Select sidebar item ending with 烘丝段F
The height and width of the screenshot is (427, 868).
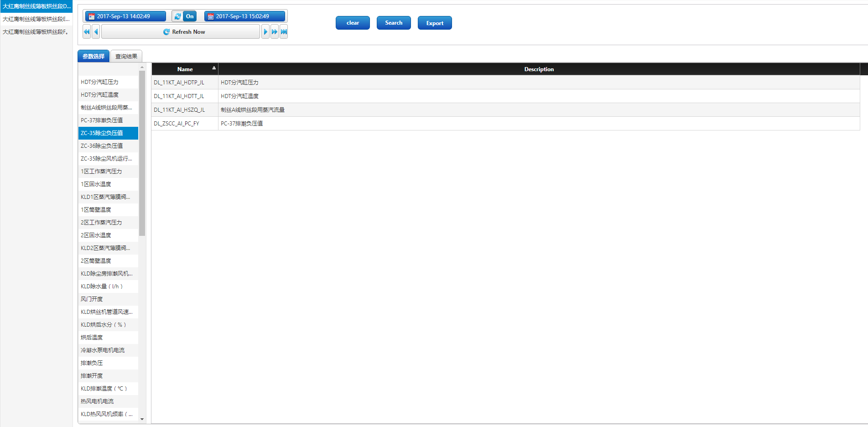[36, 32]
